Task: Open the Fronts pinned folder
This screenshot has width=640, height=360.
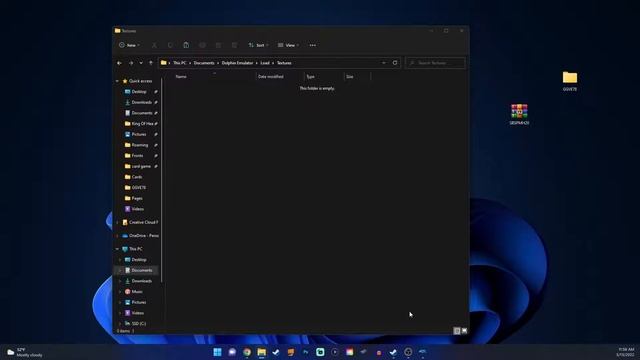Action: click(137, 156)
